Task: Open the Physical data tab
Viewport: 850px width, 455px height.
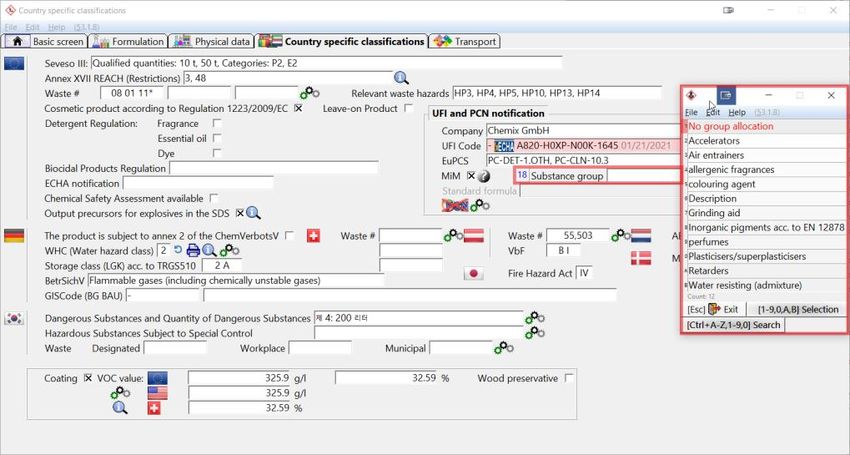Action: coord(211,41)
